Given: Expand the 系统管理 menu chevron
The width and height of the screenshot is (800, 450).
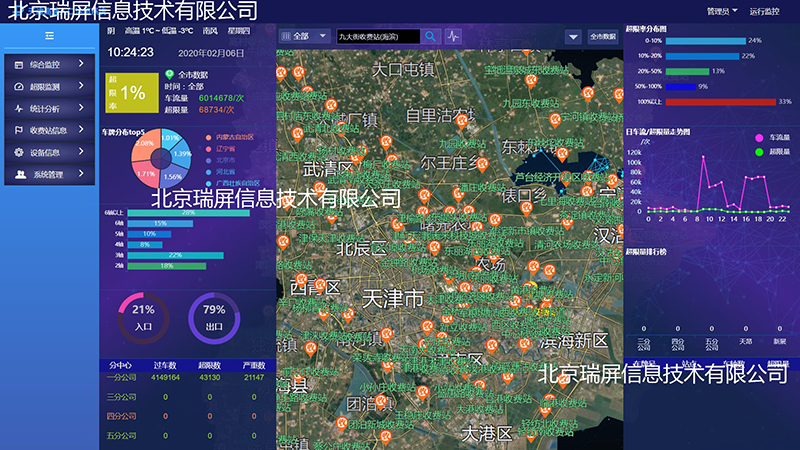Looking at the screenshot, I should (x=81, y=173).
